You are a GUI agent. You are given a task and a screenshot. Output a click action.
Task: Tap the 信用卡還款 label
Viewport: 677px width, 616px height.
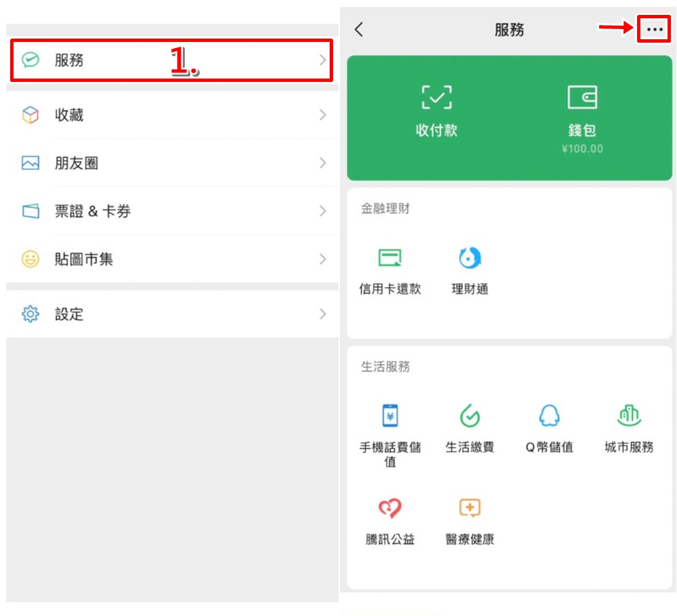coord(390,289)
